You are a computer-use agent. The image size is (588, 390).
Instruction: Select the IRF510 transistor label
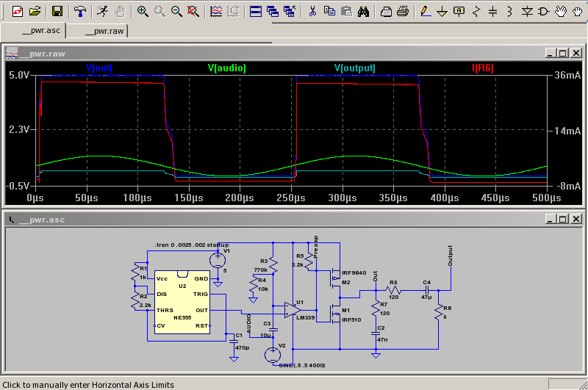pos(351,319)
